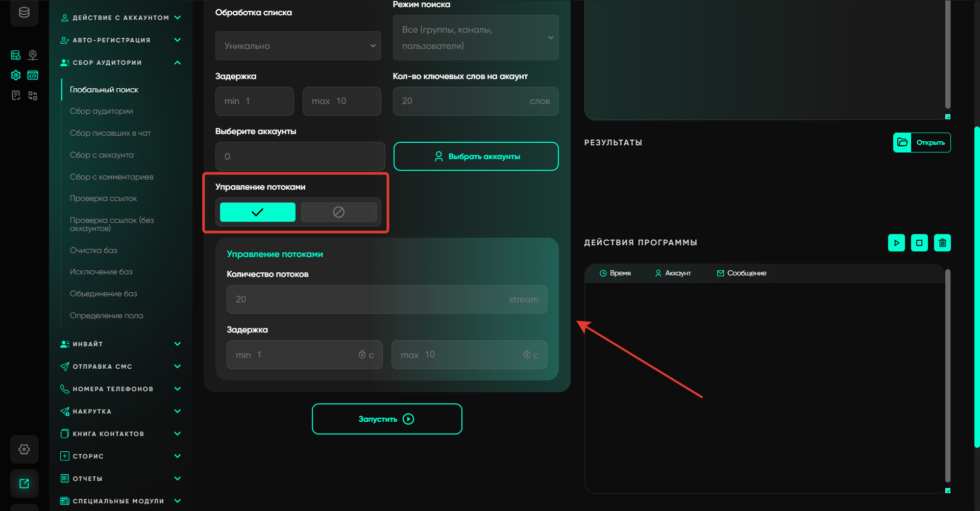Viewport: 980px width, 511px height.
Task: Open the search mode dropdown
Action: click(475, 38)
